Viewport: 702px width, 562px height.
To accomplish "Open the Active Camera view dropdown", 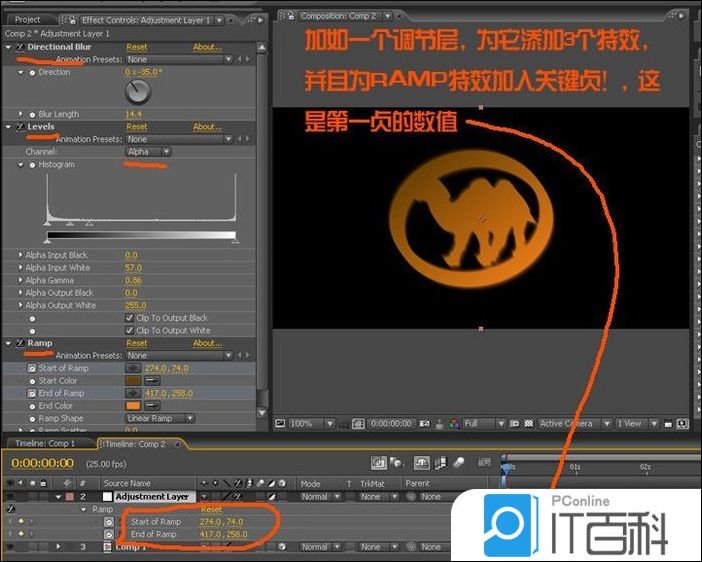I will 574,423.
